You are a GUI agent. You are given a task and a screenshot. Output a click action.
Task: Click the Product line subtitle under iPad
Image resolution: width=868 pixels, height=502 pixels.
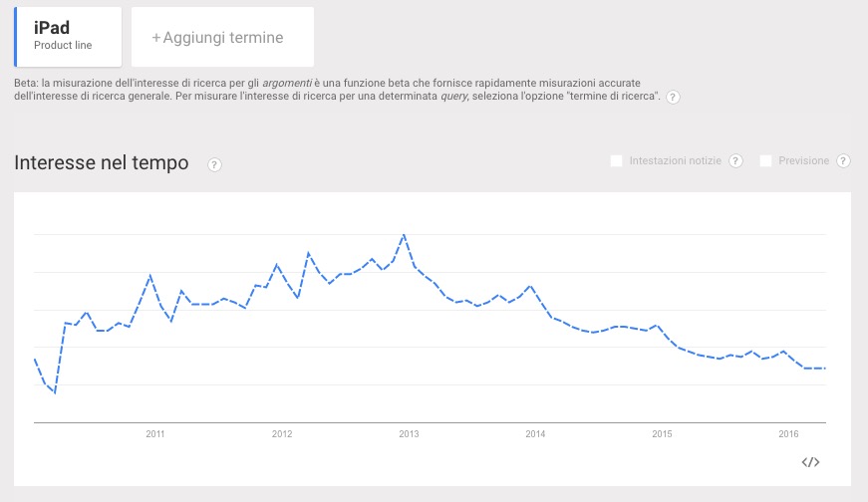coord(63,45)
